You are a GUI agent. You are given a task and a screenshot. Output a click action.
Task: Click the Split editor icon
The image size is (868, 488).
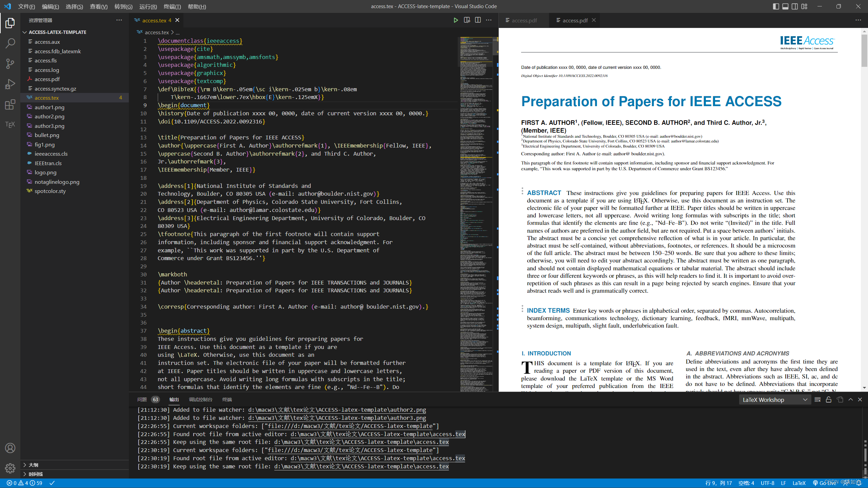click(x=478, y=20)
